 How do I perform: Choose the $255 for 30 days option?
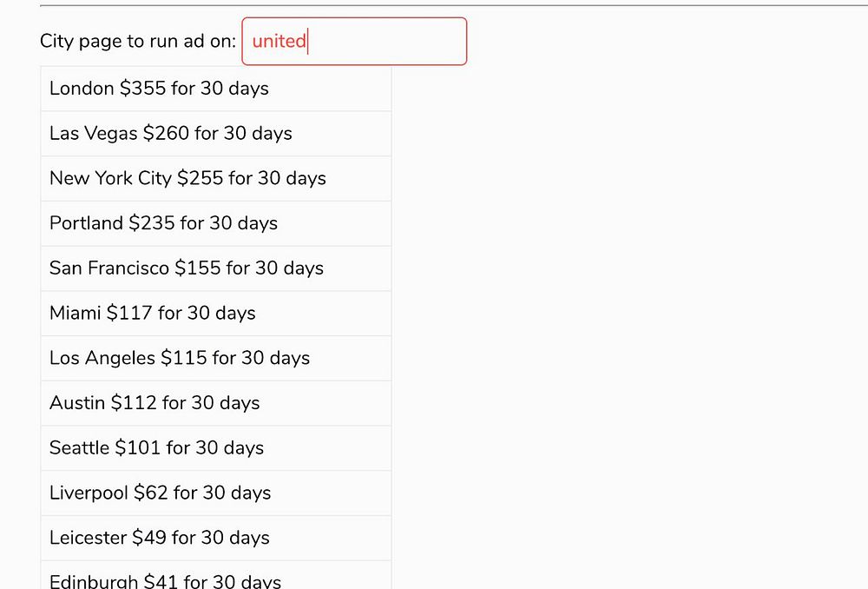point(215,179)
